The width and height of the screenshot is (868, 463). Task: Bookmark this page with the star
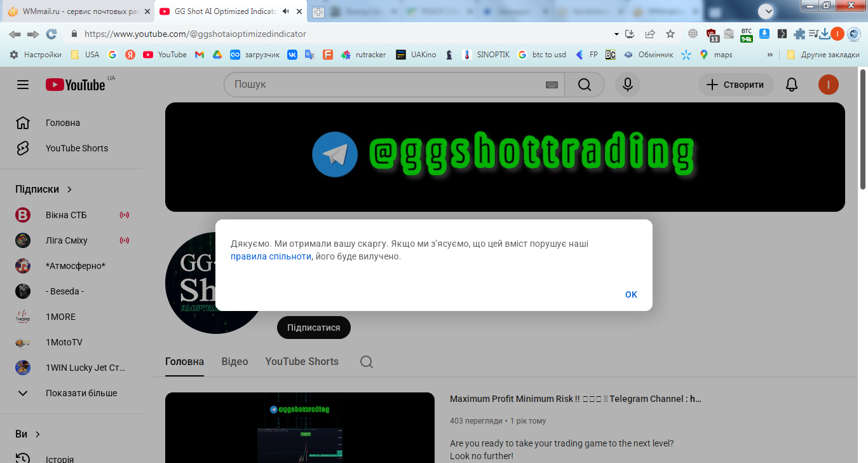(670, 34)
